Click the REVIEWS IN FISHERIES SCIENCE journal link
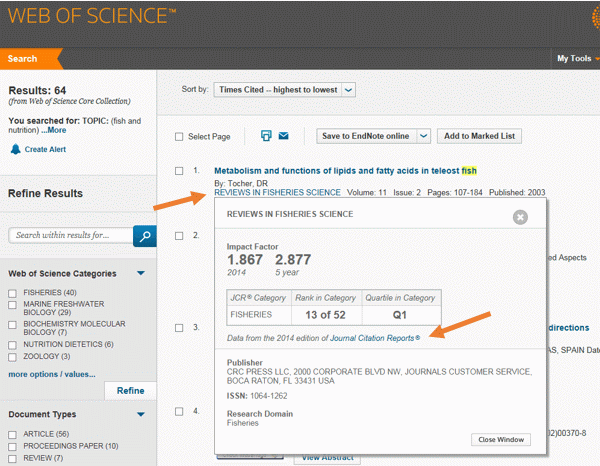 [x=277, y=192]
